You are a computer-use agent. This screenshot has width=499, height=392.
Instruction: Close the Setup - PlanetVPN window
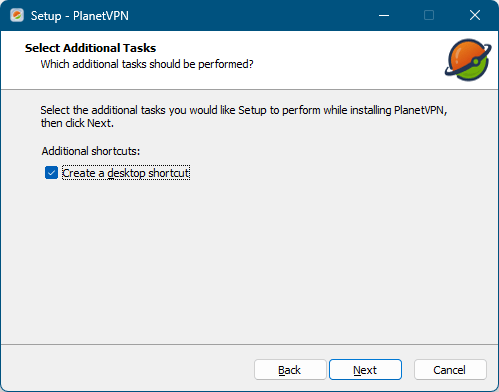coord(475,15)
